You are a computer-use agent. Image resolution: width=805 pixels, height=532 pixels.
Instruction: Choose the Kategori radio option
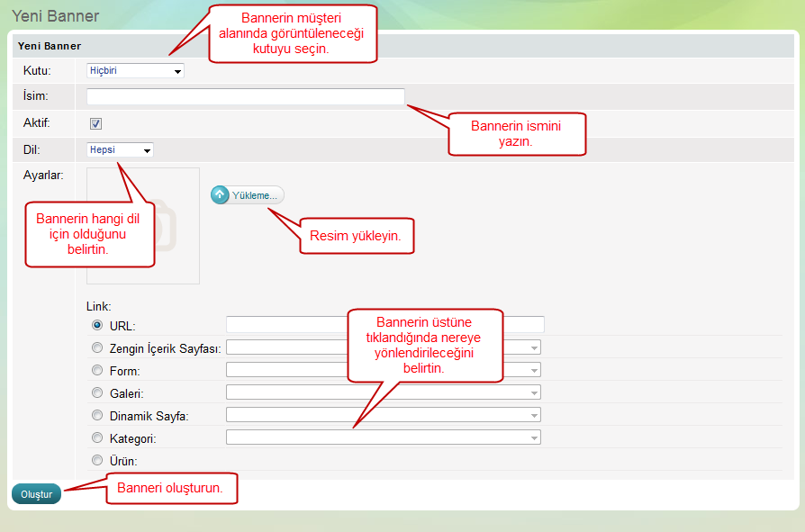click(x=97, y=437)
